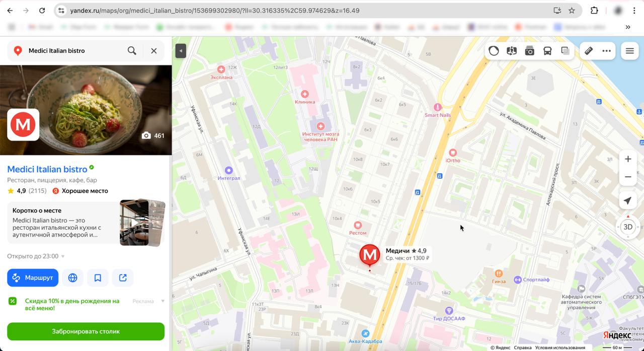Image resolution: width=644 pixels, height=351 pixels.
Task: Go back in the browser
Action: tap(10, 11)
